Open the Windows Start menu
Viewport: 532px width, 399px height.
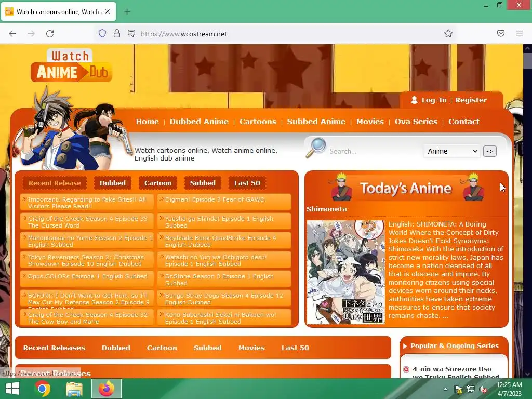tap(12, 389)
